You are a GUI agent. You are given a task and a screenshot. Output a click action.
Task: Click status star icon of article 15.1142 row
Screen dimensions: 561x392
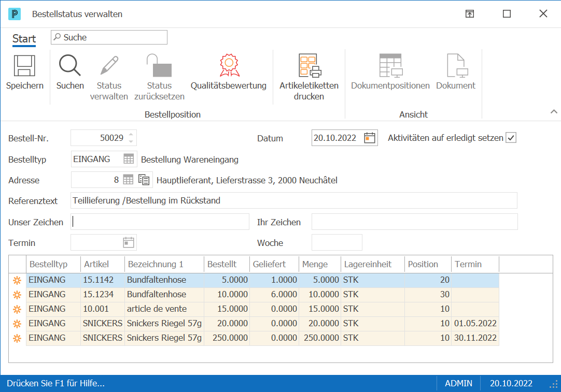pyautogui.click(x=17, y=280)
